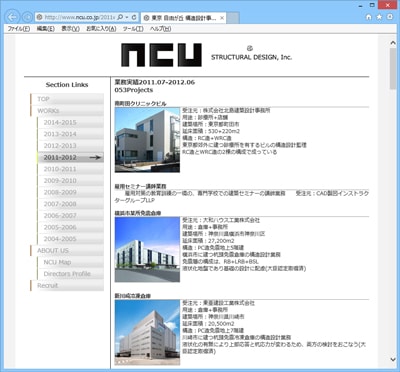Click the search magnifier in the address bar
This screenshot has height=372, width=400.
(120, 17)
